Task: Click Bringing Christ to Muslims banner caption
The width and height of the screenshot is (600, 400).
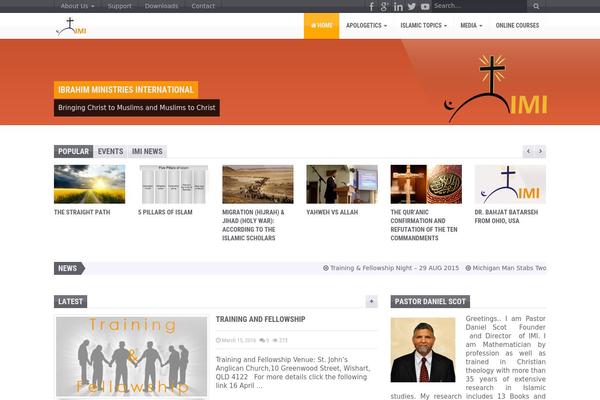Action: pyautogui.click(x=137, y=108)
